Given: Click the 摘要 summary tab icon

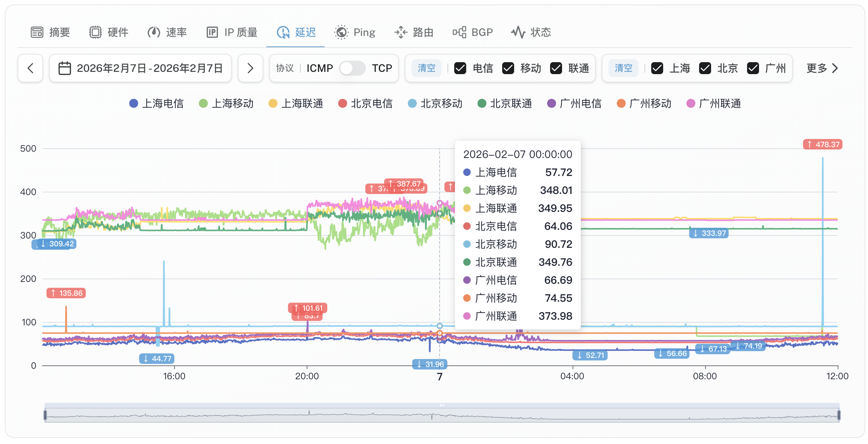Looking at the screenshot, I should point(37,33).
